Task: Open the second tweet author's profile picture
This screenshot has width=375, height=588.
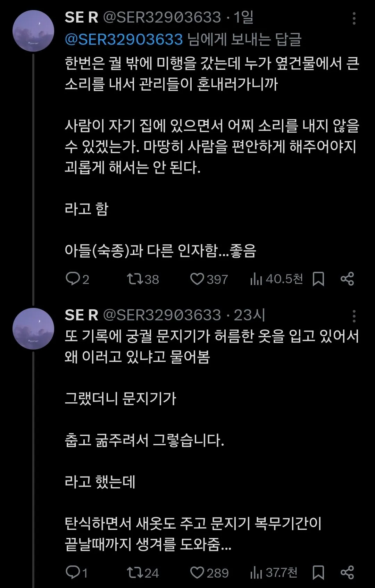Action: tap(33, 328)
